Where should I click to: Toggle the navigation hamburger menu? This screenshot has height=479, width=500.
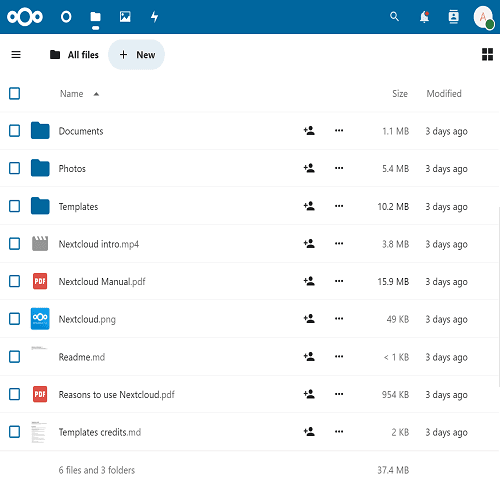pos(16,54)
